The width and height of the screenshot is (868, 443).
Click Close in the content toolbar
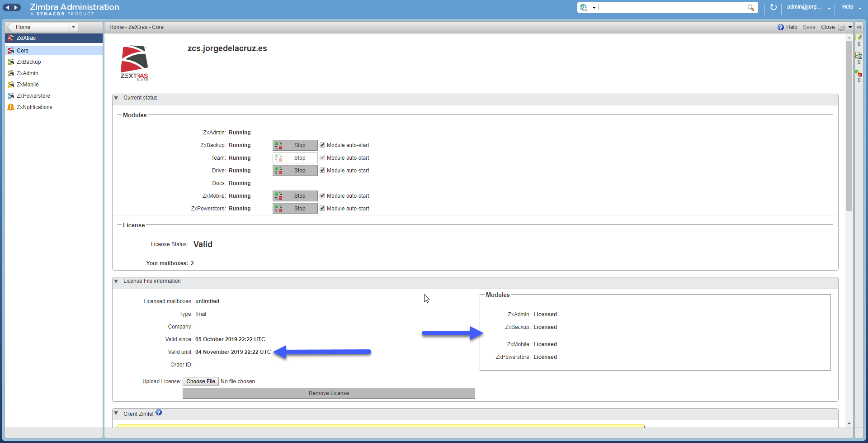(828, 27)
